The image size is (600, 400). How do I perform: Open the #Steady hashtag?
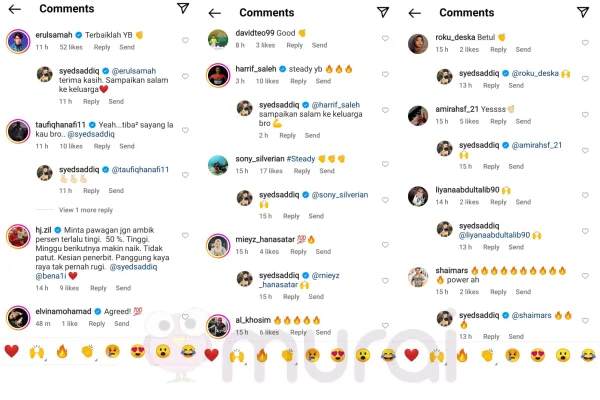(x=301, y=159)
